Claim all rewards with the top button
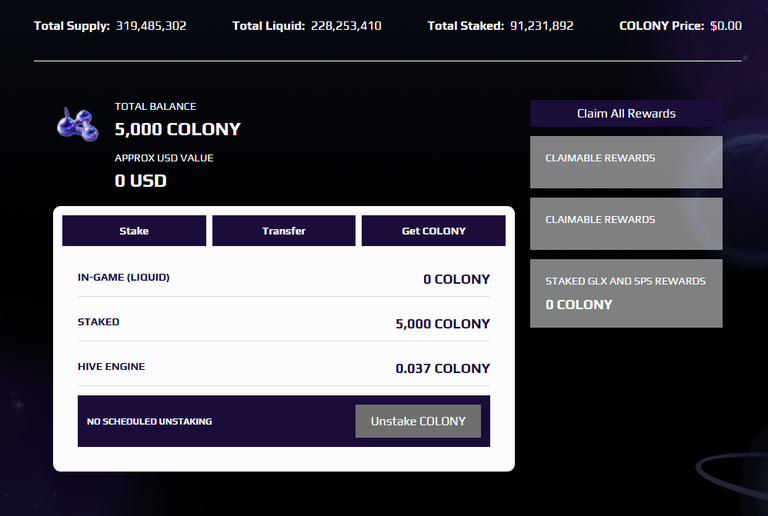Screen dimensions: 768x516 click(x=626, y=114)
